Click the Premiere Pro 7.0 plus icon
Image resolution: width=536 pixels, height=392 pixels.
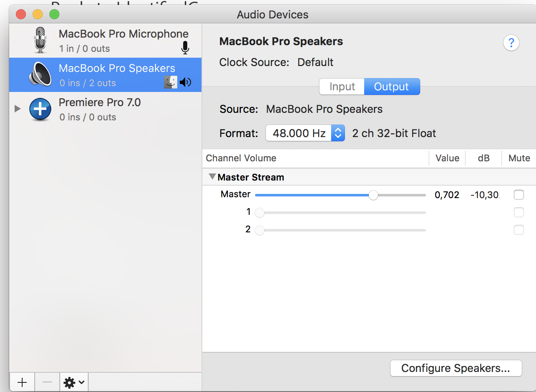tap(40, 109)
